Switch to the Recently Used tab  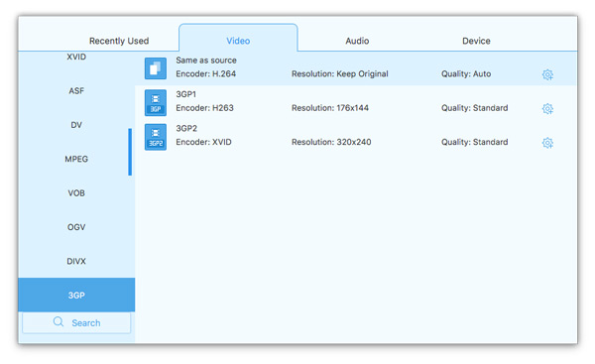(119, 41)
